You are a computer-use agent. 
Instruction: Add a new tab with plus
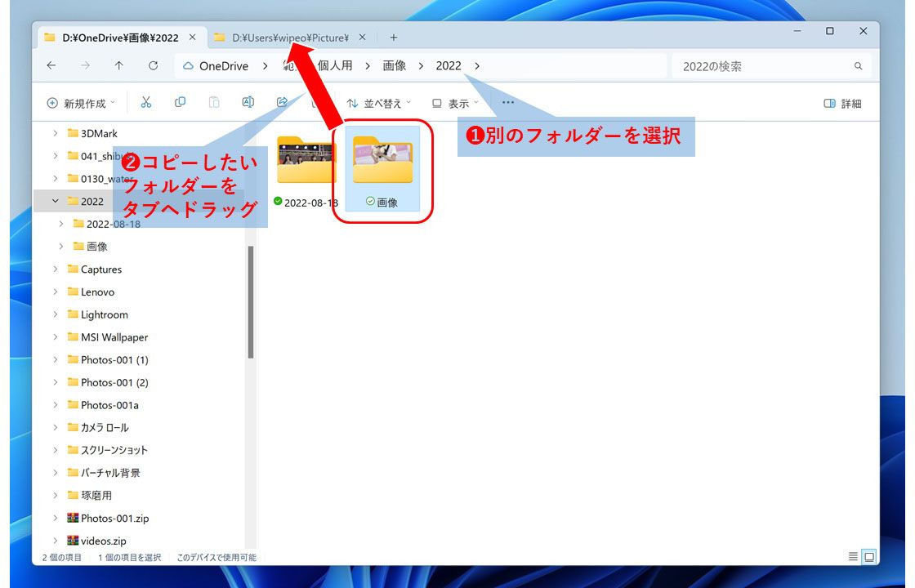point(394,38)
